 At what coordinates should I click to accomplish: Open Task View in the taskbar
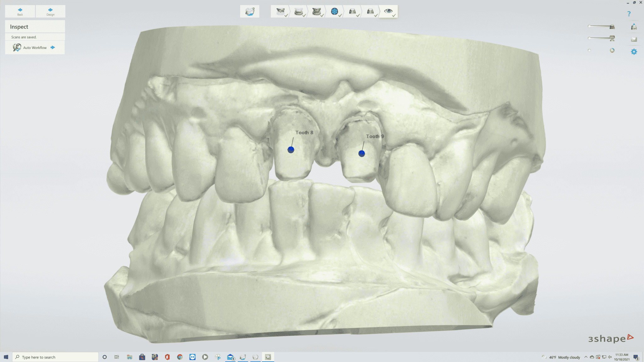[117, 357]
